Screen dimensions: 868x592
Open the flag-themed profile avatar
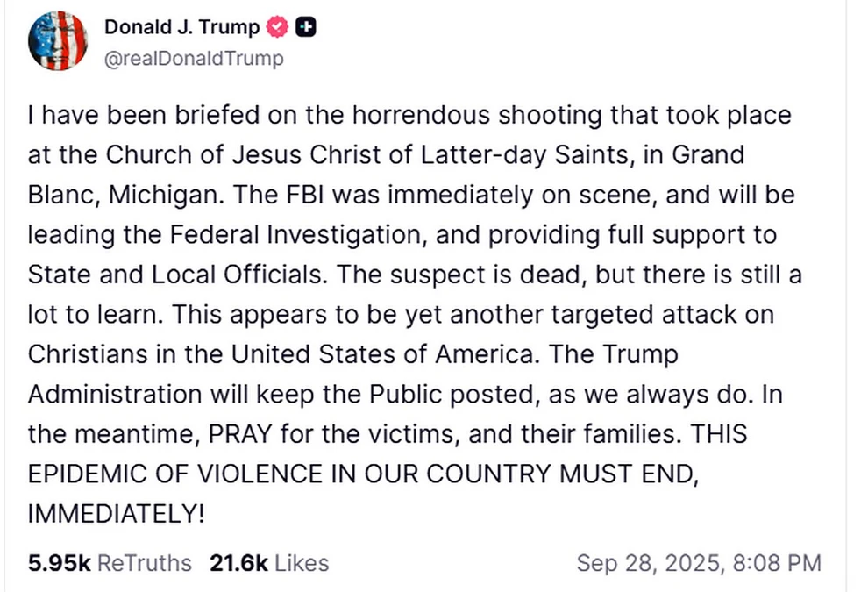click(58, 41)
